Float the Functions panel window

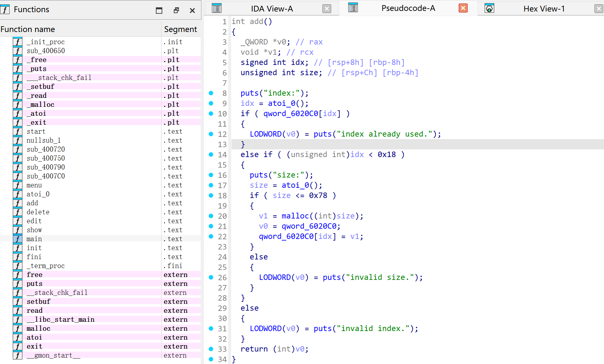(x=176, y=10)
